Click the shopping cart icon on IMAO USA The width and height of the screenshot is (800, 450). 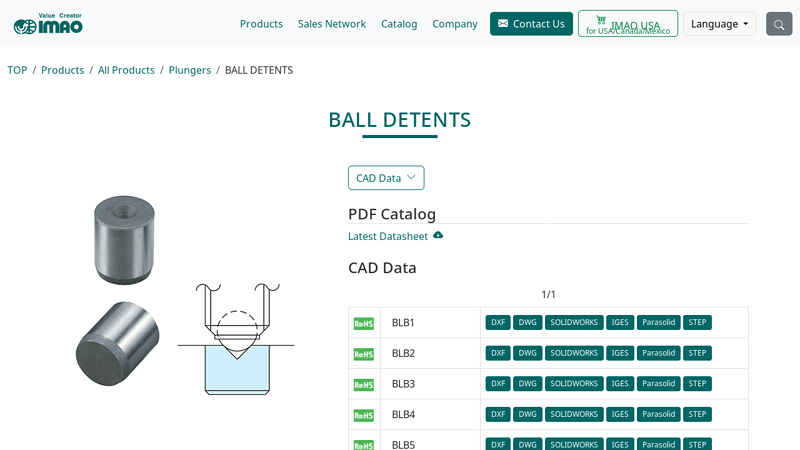(601, 20)
